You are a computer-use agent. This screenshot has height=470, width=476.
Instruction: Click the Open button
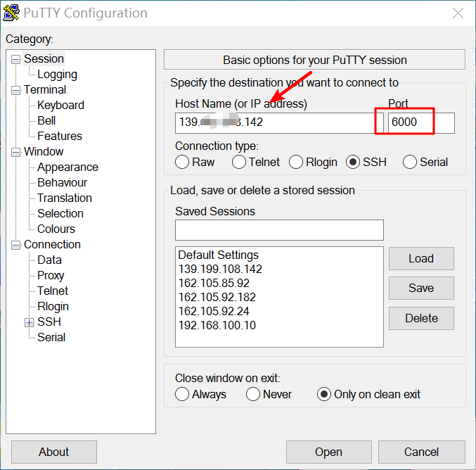click(328, 452)
